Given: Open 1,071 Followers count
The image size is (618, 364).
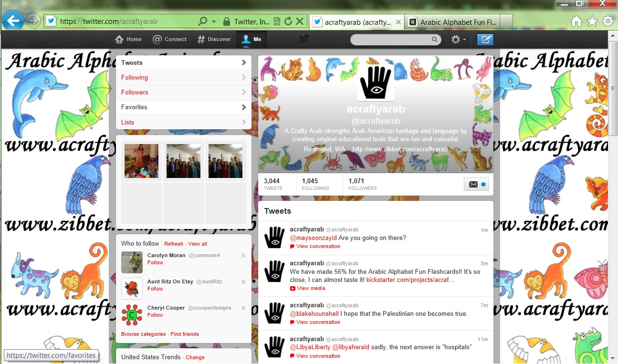Looking at the screenshot, I should coord(363,184).
